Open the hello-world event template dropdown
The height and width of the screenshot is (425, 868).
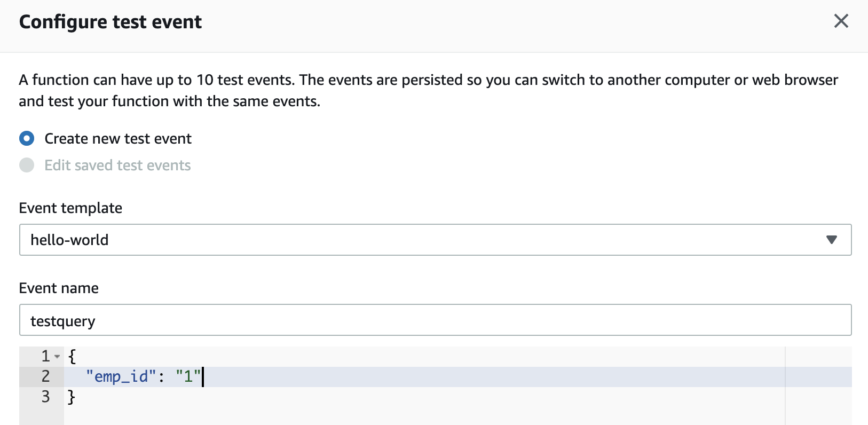pyautogui.click(x=435, y=240)
